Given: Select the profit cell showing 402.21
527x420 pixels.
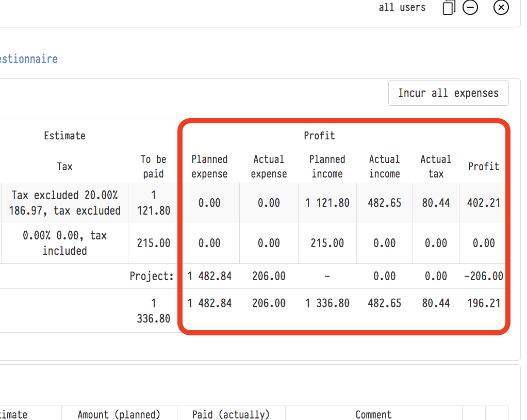Looking at the screenshot, I should point(484,203).
